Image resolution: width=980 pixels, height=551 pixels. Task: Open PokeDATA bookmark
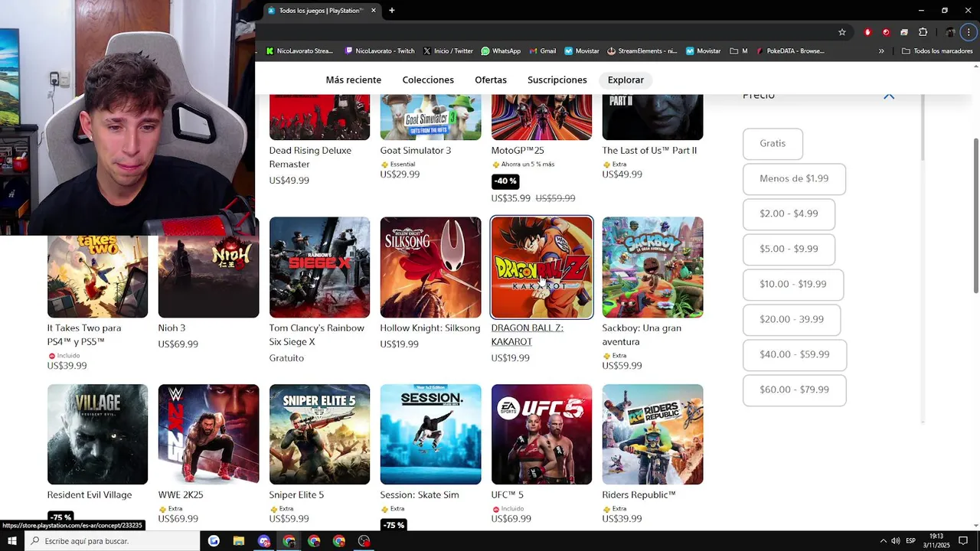pos(790,51)
